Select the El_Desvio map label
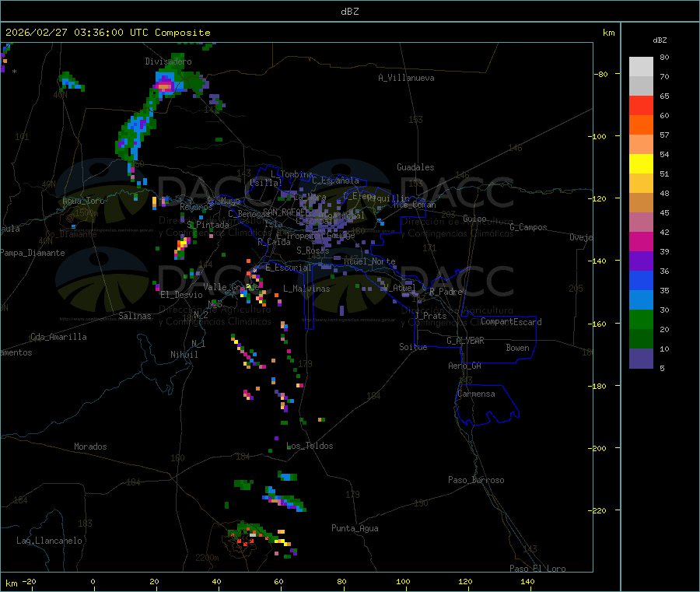Screen dimensions: 700x592 (x=181, y=295)
